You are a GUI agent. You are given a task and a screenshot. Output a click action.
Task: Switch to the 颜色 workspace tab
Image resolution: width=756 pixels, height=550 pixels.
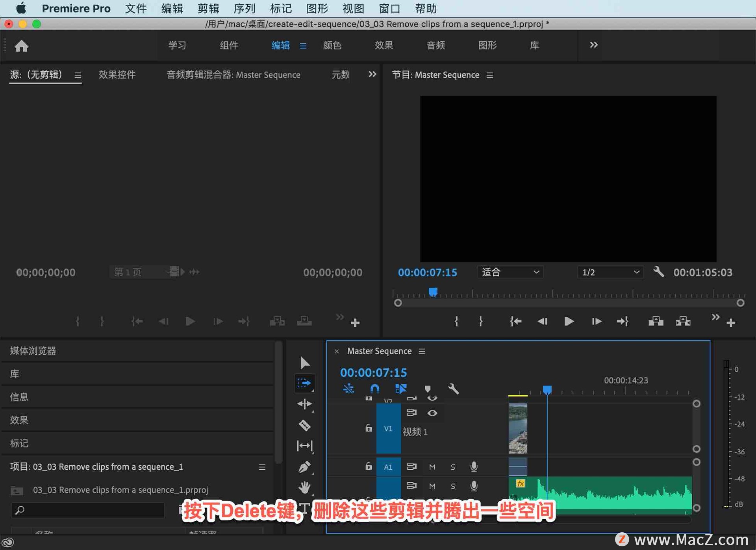332,45
